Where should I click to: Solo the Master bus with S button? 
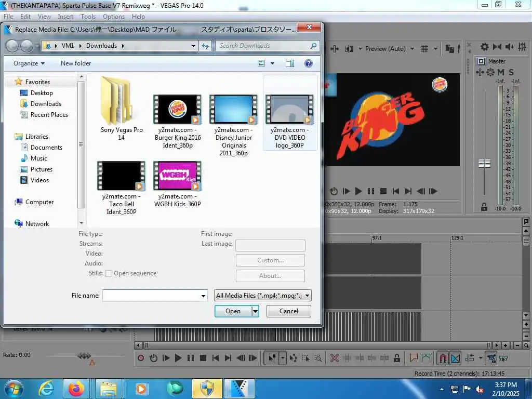coord(511,72)
